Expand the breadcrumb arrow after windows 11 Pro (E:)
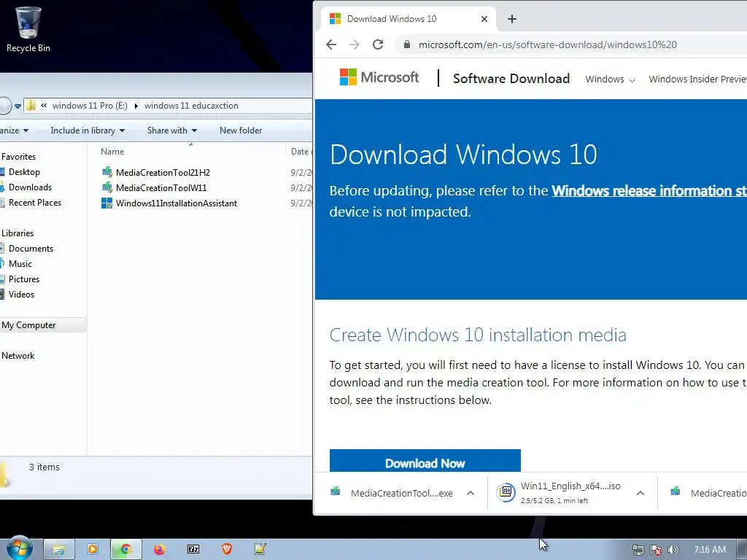Image resolution: width=747 pixels, height=560 pixels. coord(136,106)
